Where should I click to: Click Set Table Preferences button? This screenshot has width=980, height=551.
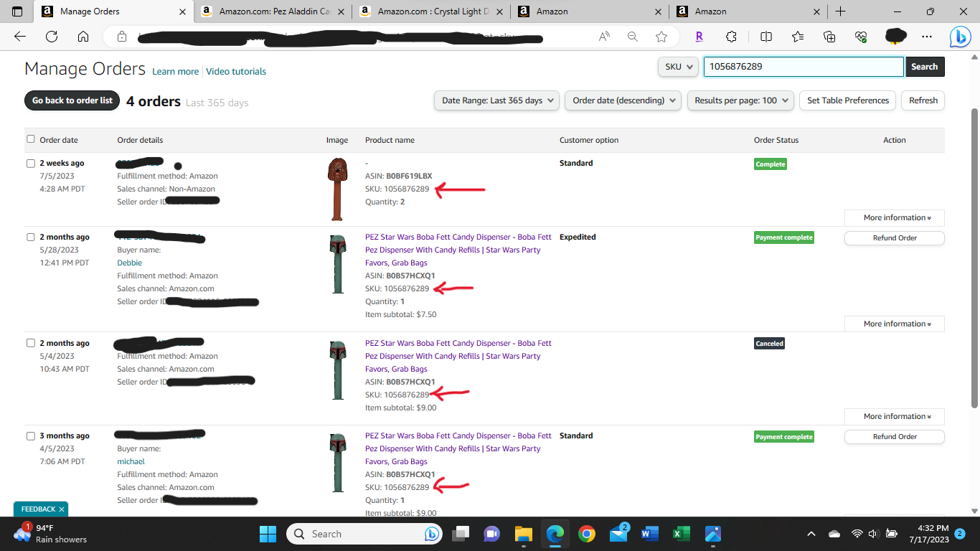[848, 100]
